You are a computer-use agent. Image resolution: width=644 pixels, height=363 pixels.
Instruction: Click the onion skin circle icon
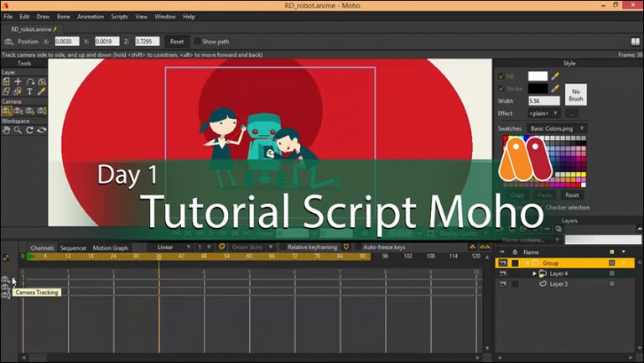[221, 246]
